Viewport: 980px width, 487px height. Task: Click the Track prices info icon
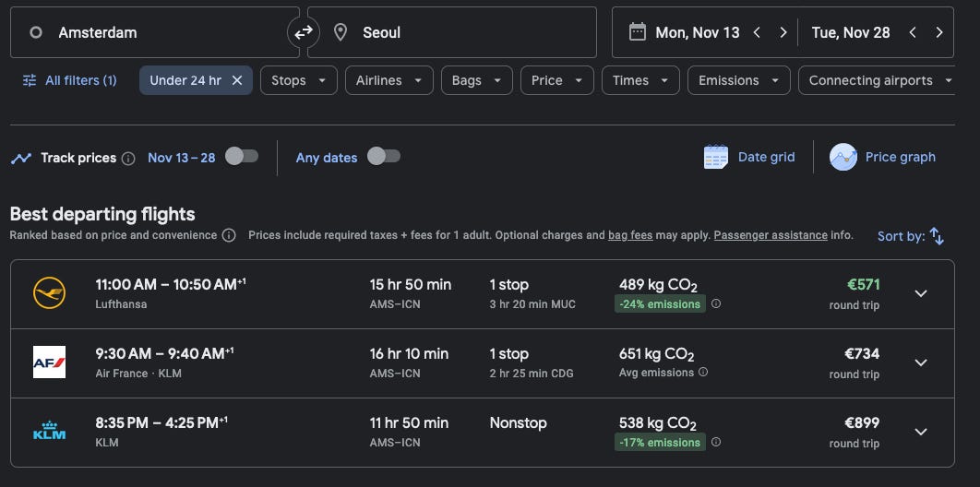tap(128, 158)
